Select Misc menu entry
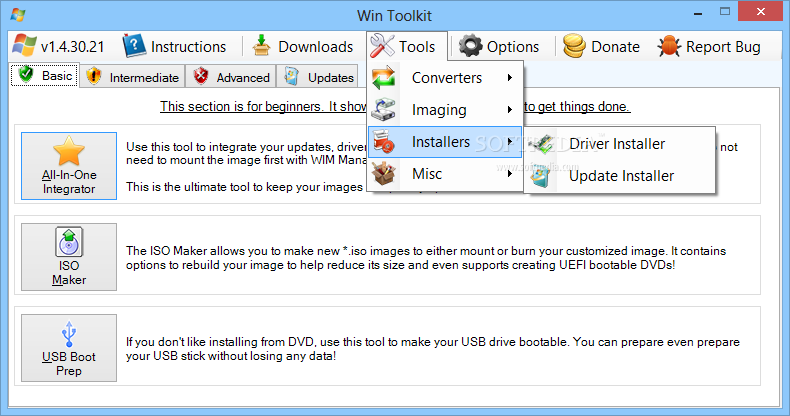The height and width of the screenshot is (416, 790). (445, 174)
